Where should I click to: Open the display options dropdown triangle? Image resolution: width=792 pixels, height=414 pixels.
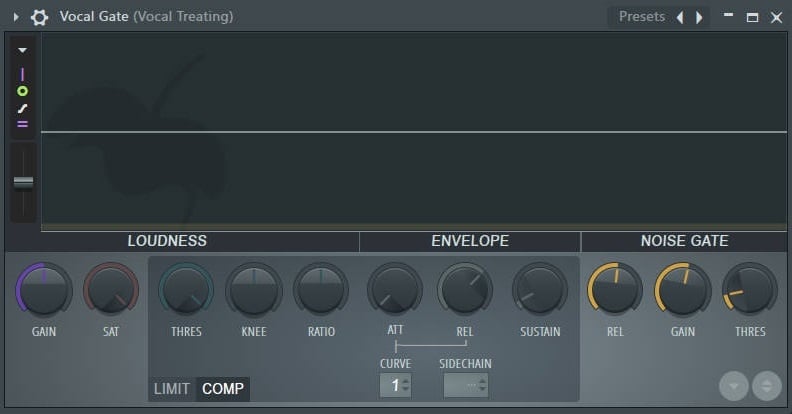pos(22,50)
